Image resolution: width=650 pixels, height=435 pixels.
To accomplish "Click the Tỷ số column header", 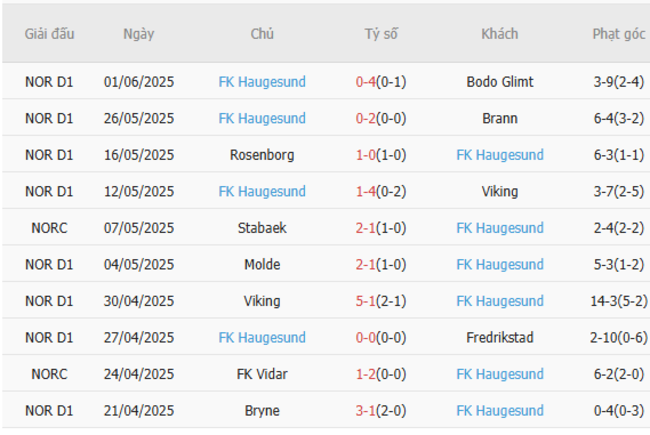I will click(x=381, y=33).
